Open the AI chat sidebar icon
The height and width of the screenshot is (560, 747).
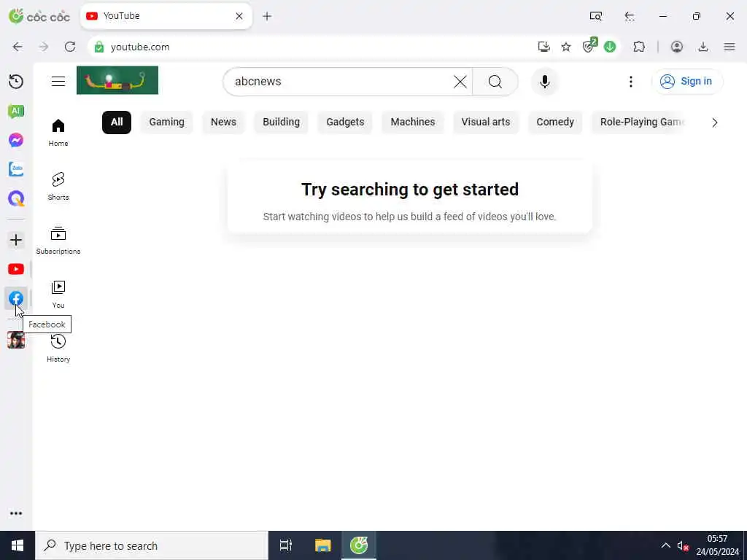(16, 111)
